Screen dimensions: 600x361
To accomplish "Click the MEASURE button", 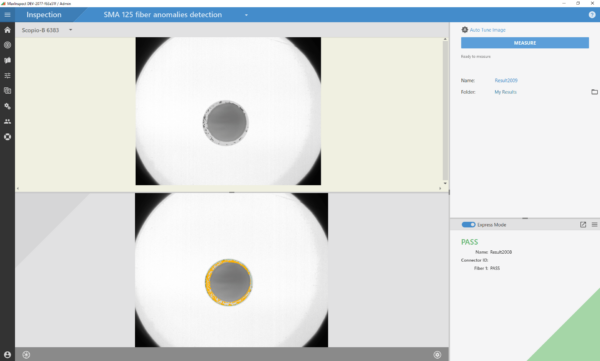I will [525, 43].
